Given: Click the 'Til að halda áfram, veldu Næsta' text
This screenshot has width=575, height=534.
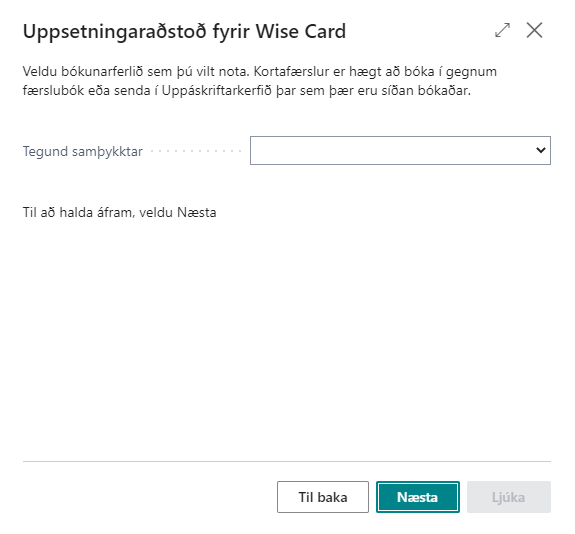Looking at the screenshot, I should (120, 212).
